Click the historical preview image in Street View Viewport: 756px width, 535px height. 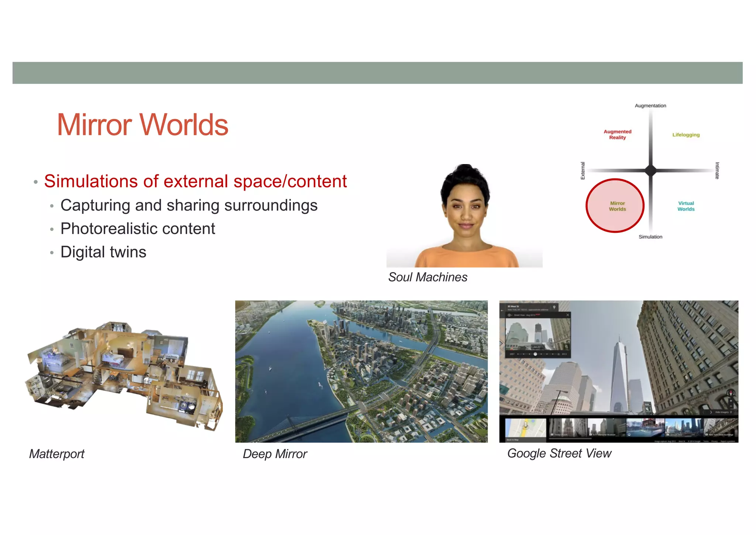click(x=537, y=334)
